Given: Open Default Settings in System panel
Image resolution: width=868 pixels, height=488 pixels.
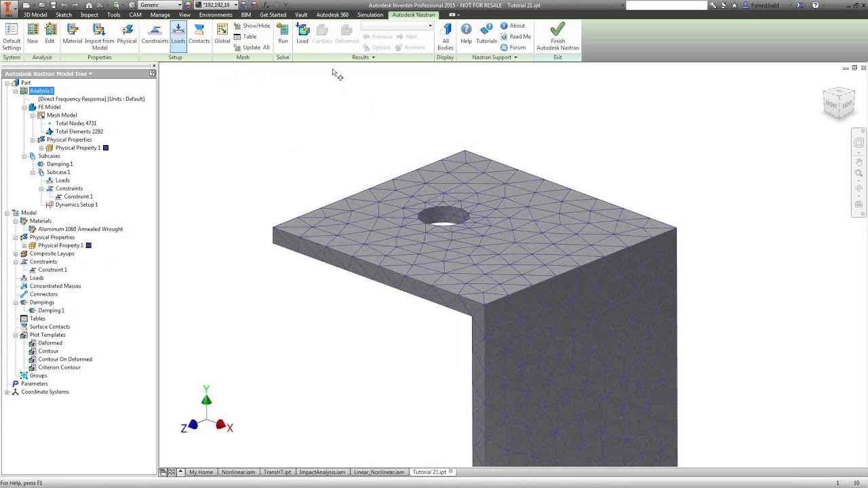Looking at the screenshot, I should (12, 37).
